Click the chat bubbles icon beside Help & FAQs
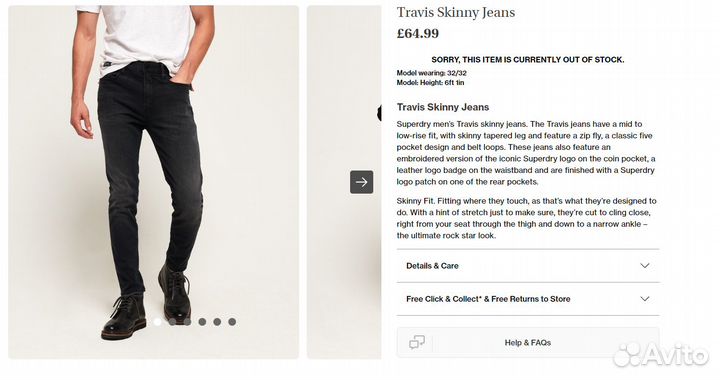The image size is (720, 380). [417, 342]
